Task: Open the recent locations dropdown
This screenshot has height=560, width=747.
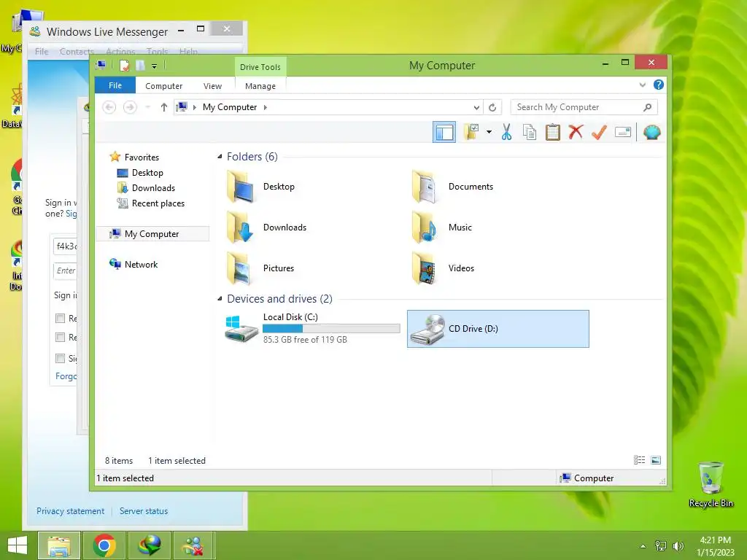Action: (147, 107)
